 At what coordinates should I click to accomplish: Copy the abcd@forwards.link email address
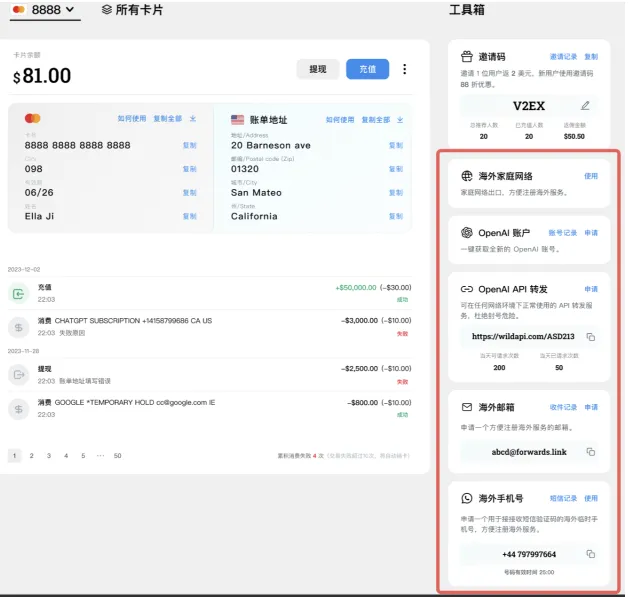[x=590, y=451]
